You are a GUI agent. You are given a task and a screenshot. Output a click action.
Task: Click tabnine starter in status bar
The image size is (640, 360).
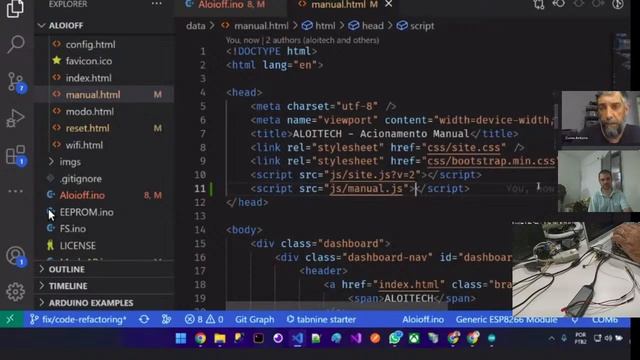(x=321, y=319)
